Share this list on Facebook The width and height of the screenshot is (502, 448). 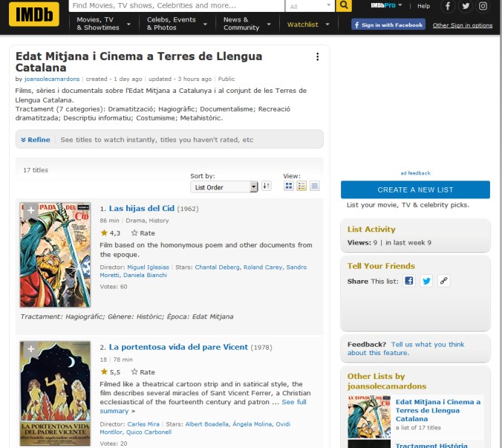(408, 281)
